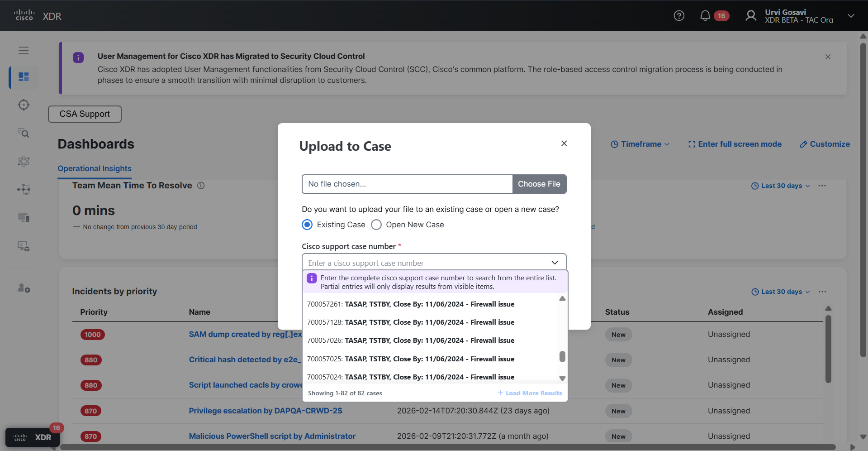The height and width of the screenshot is (451, 868).
Task: Open the hamburger menu at top left
Action: (24, 50)
